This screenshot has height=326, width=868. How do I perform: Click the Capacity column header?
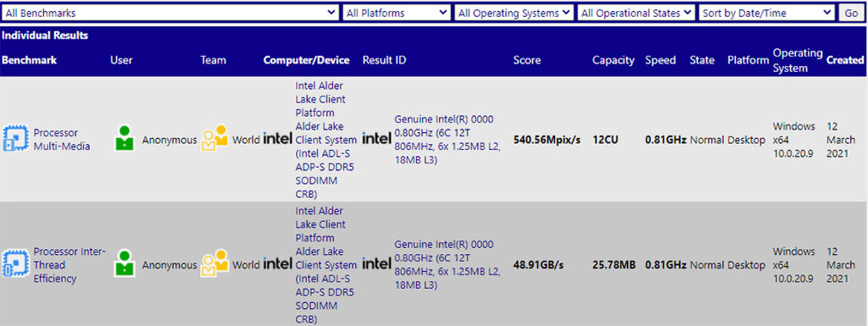[x=613, y=60]
